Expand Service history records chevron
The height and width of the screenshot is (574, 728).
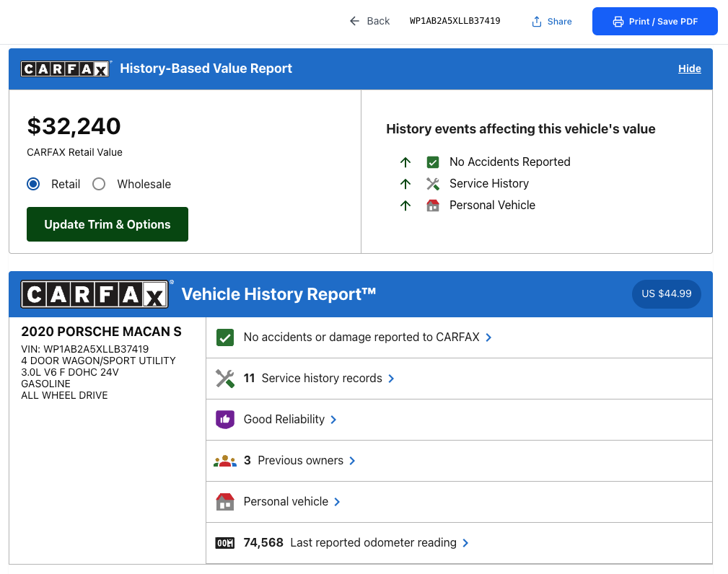tap(392, 379)
